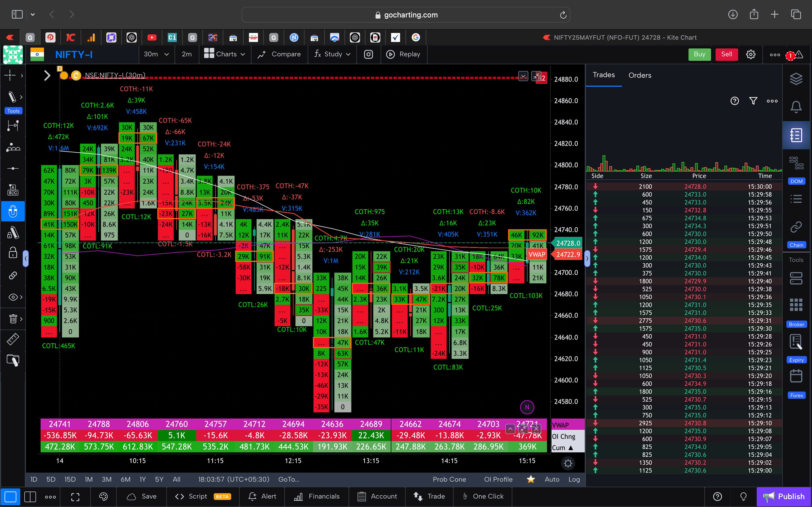Open chart settings with the gear icon
This screenshot has height=507, width=812.
pyautogui.click(x=751, y=54)
